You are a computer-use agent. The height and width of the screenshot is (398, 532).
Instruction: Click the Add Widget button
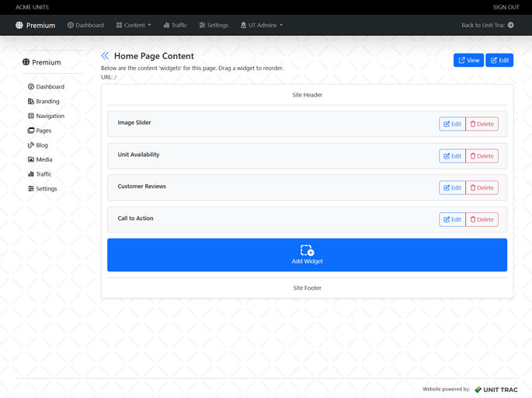(307, 255)
